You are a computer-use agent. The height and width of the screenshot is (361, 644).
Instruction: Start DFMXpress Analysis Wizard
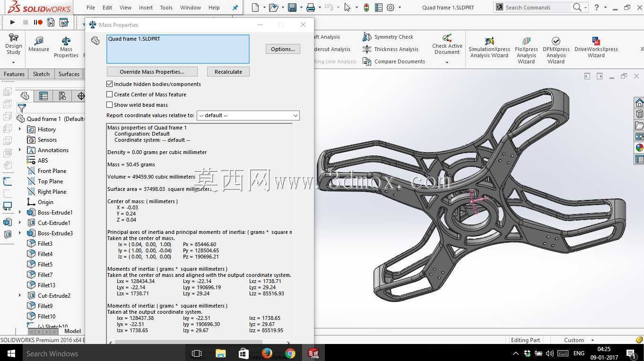click(556, 50)
